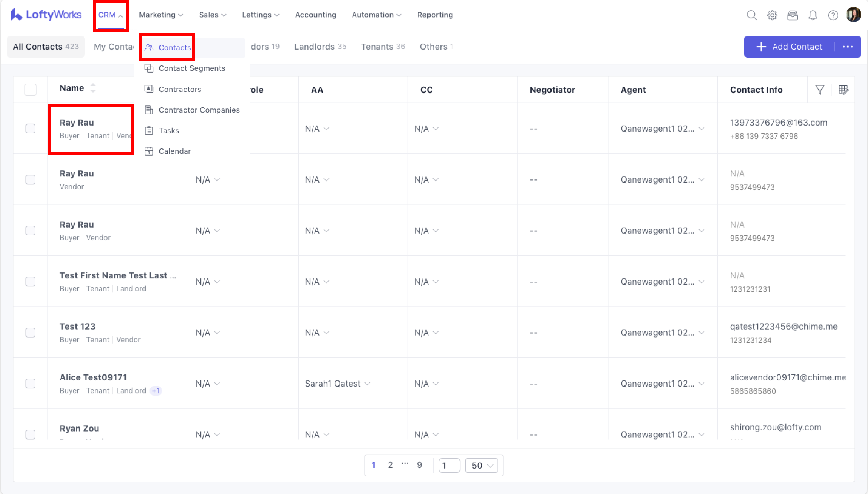Screen dimensions: 868x494
Task: Check the Test 123 row checkbox
Action: 30,332
